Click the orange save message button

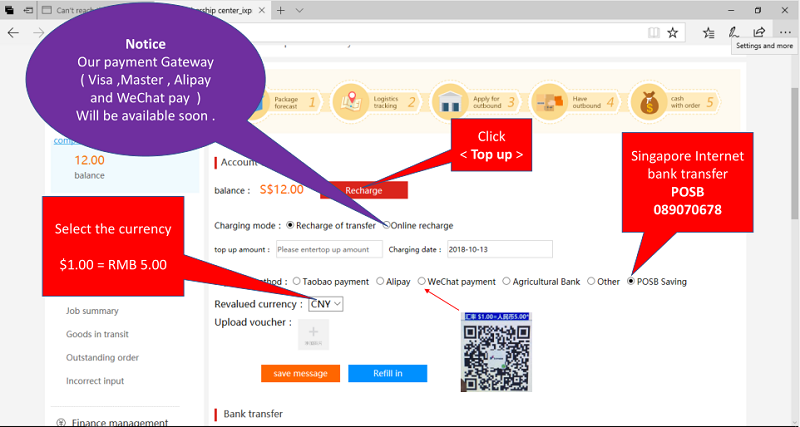coord(300,373)
